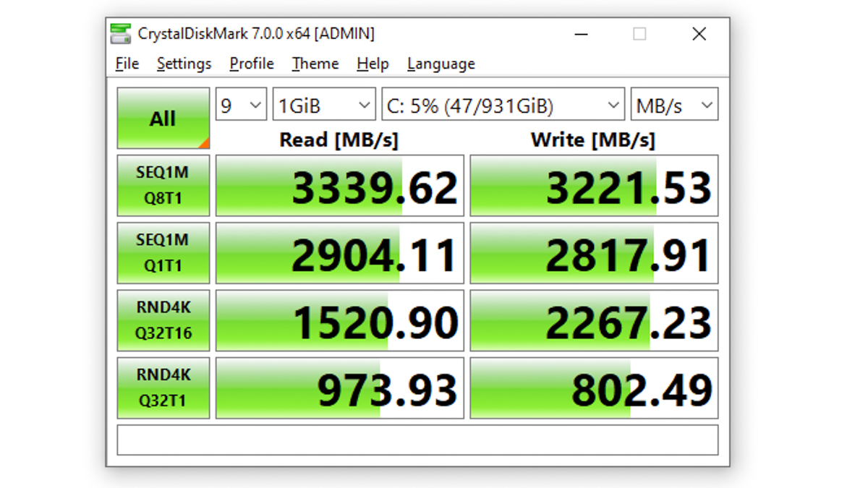Run all benchmarks with the All button
Image resolution: width=868 pixels, height=488 pixels.
pyautogui.click(x=163, y=119)
